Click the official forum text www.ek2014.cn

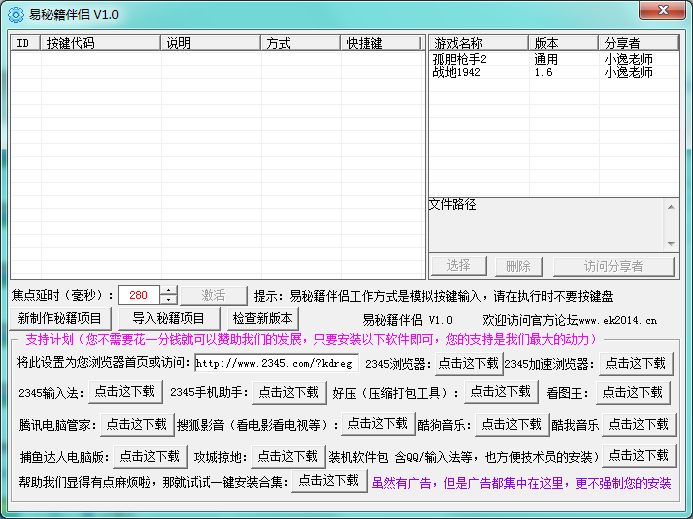coord(617,321)
